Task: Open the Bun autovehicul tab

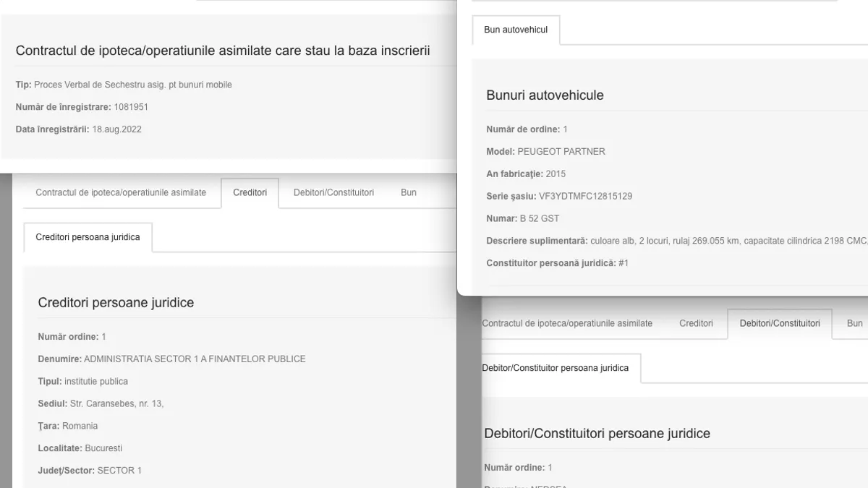Action: click(516, 30)
